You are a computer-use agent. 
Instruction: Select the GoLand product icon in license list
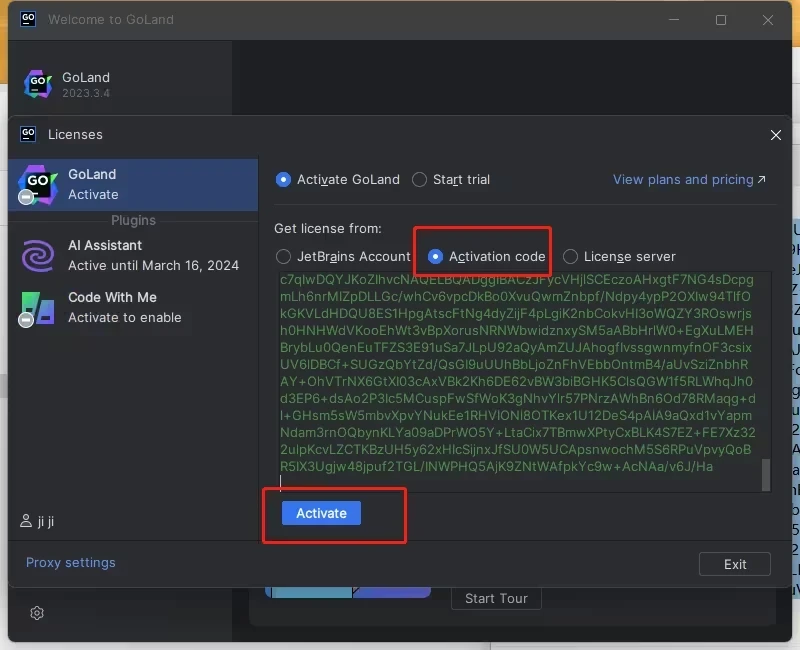(x=37, y=184)
